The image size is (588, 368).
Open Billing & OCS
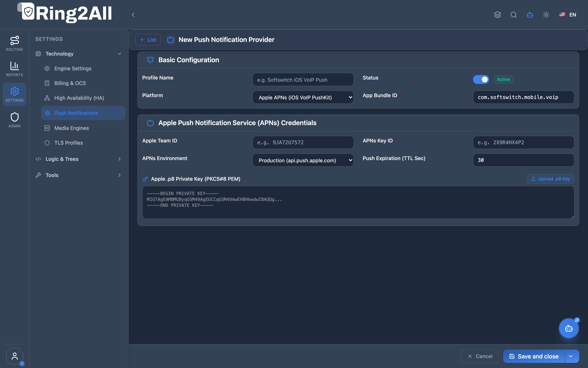pos(83,83)
